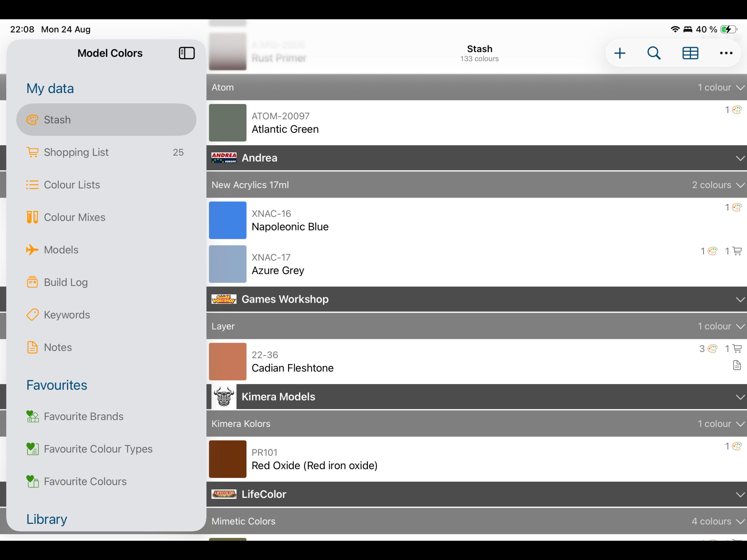The width and height of the screenshot is (747, 560).
Task: Tap shopping cart icon on Cadian Fleshtone row
Action: coord(737,349)
